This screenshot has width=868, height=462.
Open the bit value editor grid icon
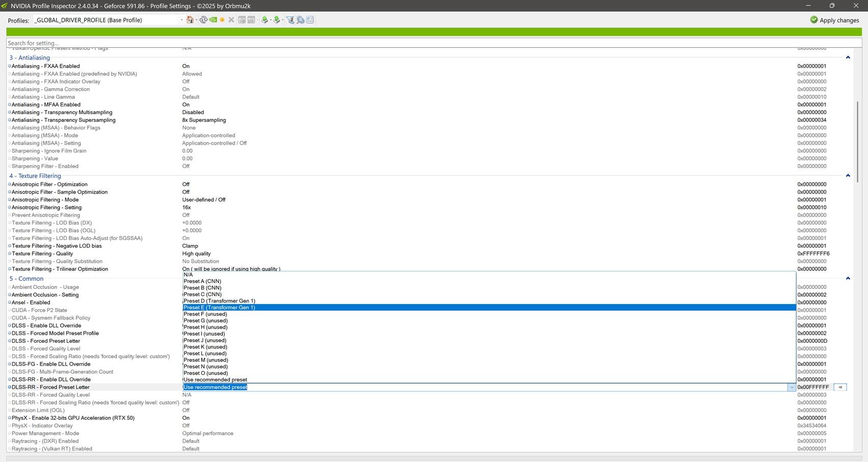click(310, 20)
